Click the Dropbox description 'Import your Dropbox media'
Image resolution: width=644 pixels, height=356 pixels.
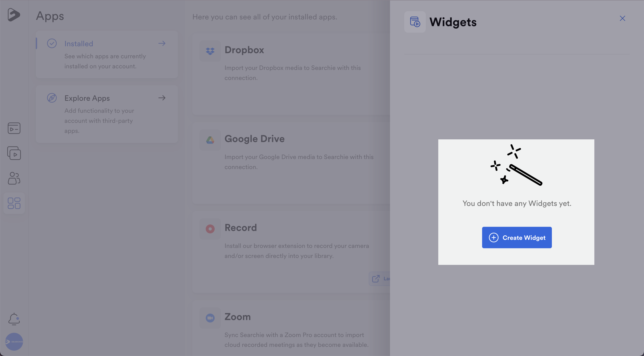pyautogui.click(x=292, y=73)
